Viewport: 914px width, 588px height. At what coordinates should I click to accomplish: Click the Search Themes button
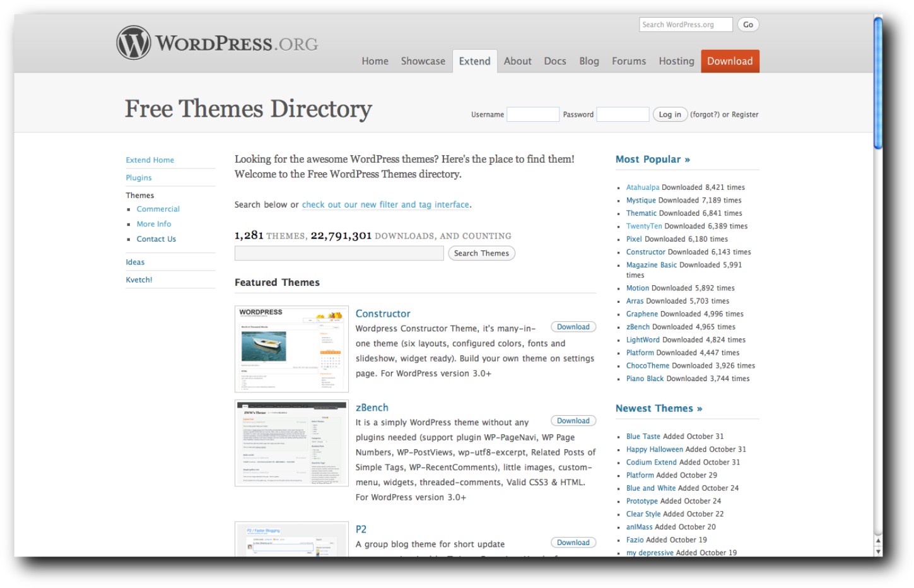point(481,253)
